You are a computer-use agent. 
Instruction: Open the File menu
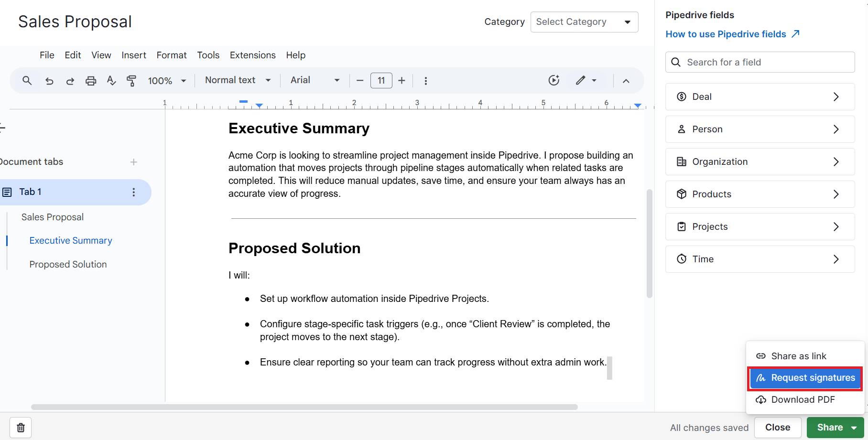coord(47,55)
